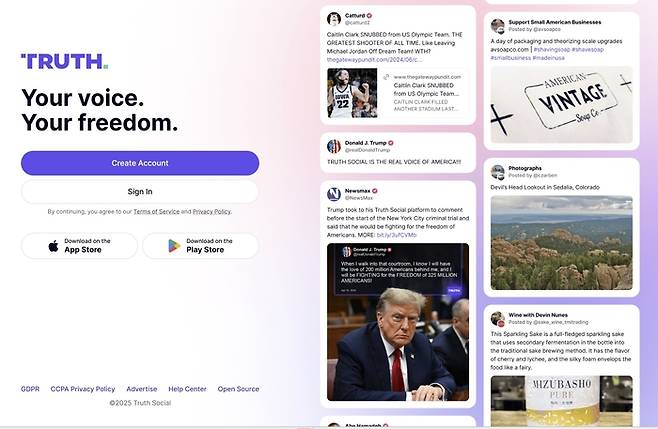Image resolution: width=658 pixels, height=429 pixels.
Task: Click the TRUTH logo
Action: 65,61
